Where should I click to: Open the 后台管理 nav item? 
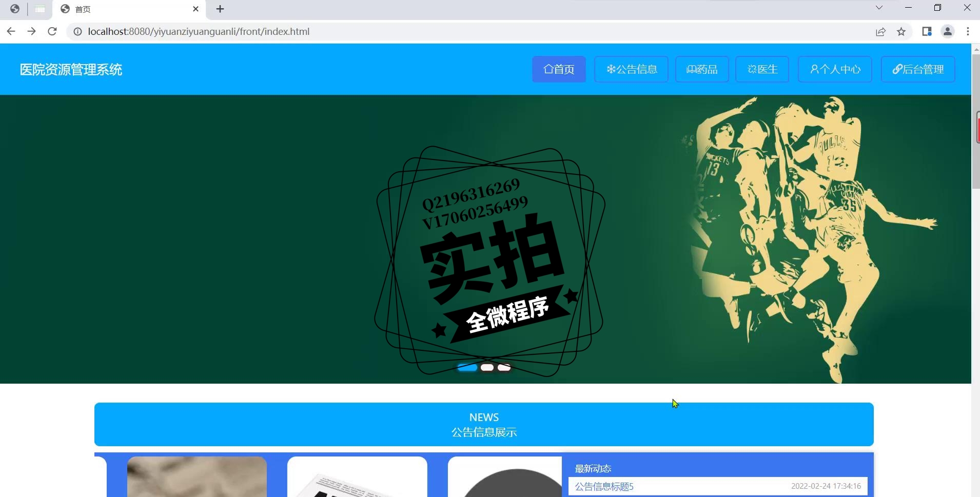click(918, 69)
